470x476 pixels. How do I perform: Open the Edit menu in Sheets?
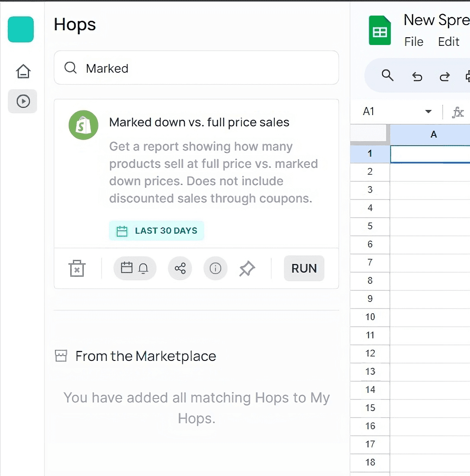click(x=448, y=42)
